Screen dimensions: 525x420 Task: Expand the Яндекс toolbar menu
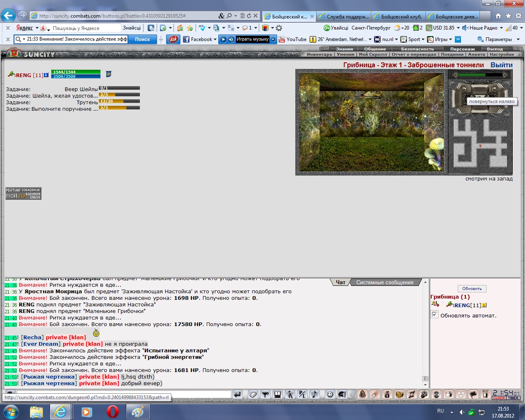[37, 28]
